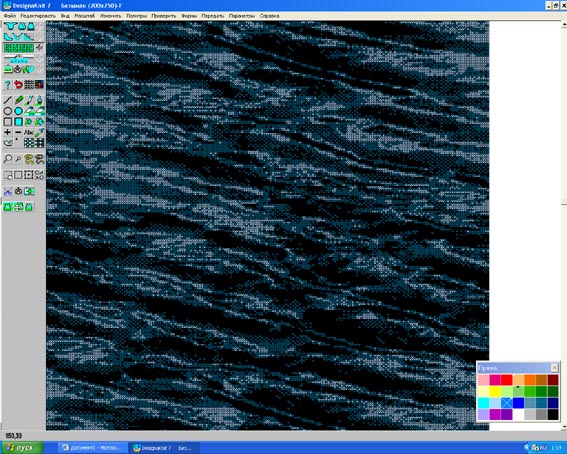Open the Справка menu
Image resolution: width=567 pixels, height=454 pixels.
(269, 16)
